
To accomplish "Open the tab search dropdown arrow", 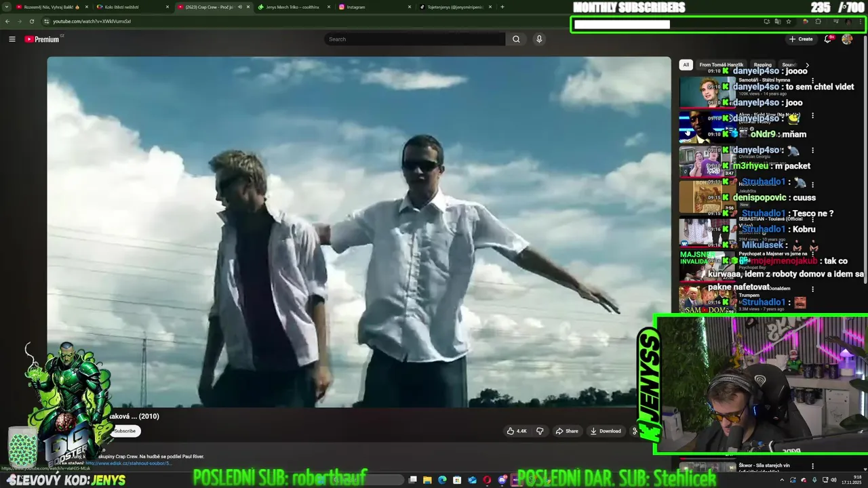I will coord(7,7).
